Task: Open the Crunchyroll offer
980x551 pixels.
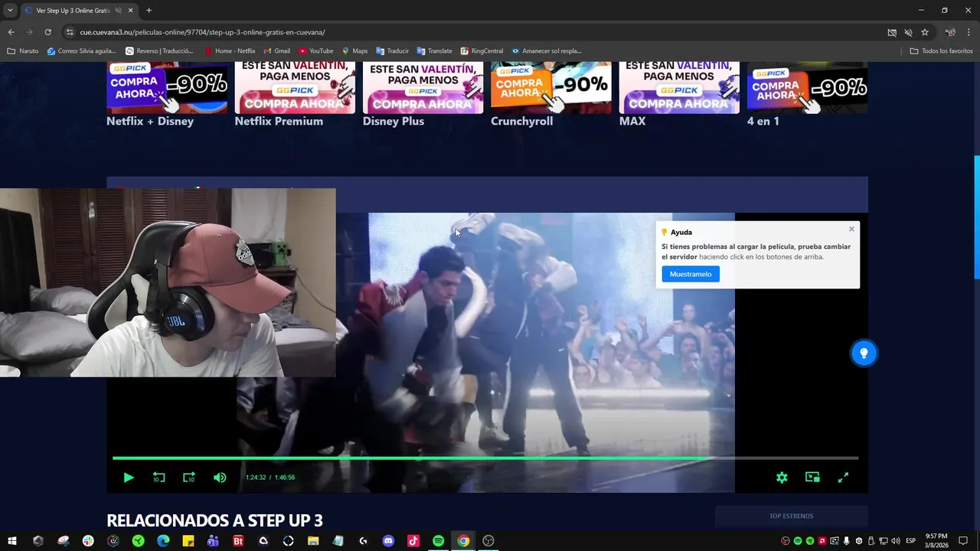Action: coord(521,121)
